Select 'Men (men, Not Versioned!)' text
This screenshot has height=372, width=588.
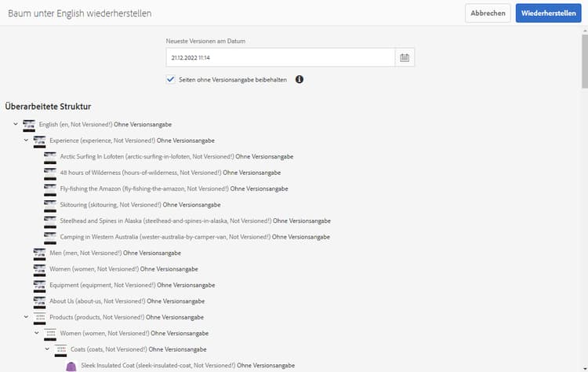point(85,253)
